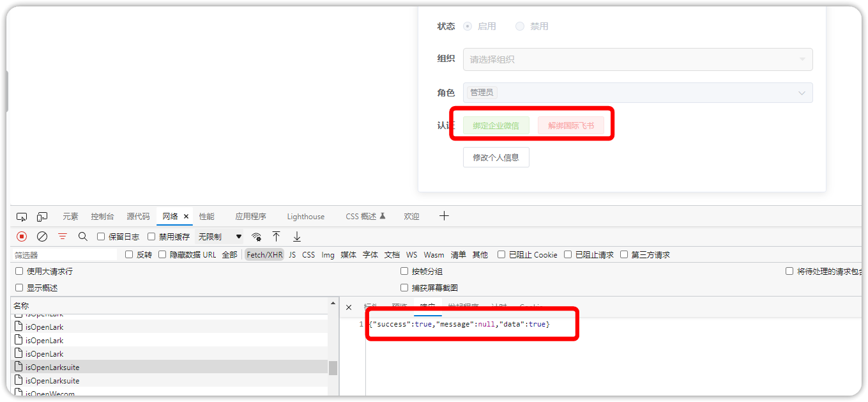Image resolution: width=868 pixels, height=402 pixels.
Task: Focus the 筛选器 filter input
Action: (66, 254)
